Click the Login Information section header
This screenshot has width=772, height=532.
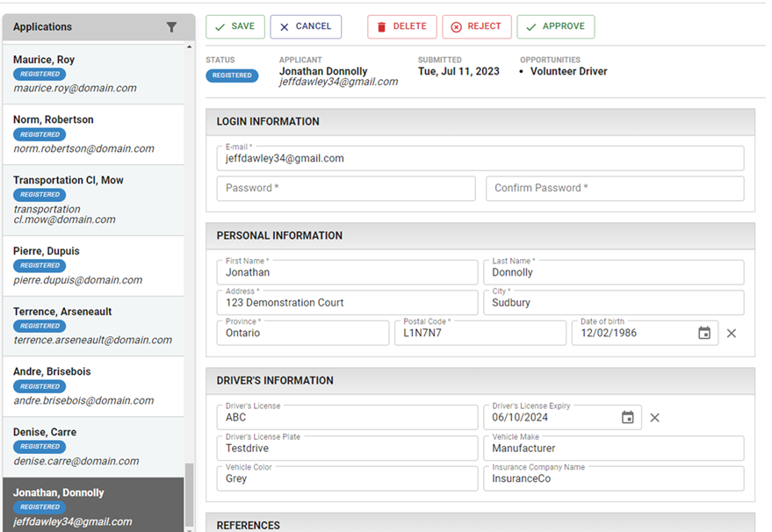point(480,122)
